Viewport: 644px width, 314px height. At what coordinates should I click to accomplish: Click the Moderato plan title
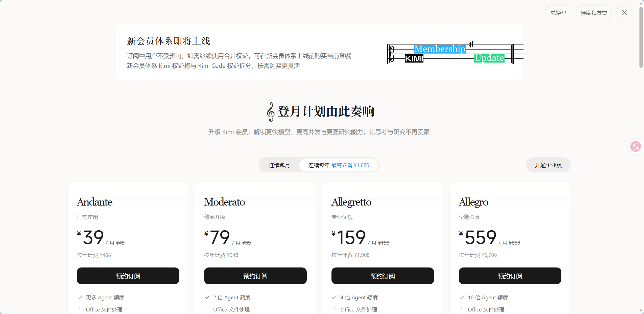point(225,202)
